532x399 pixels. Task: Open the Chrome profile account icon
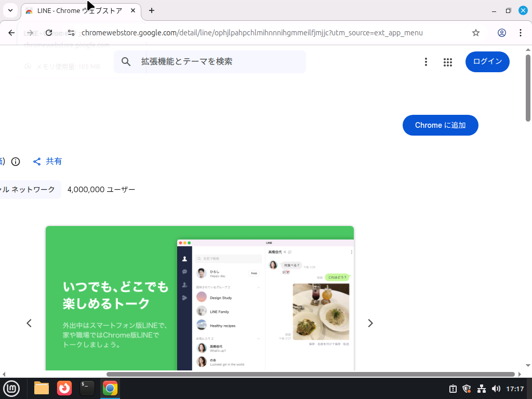pos(502,32)
